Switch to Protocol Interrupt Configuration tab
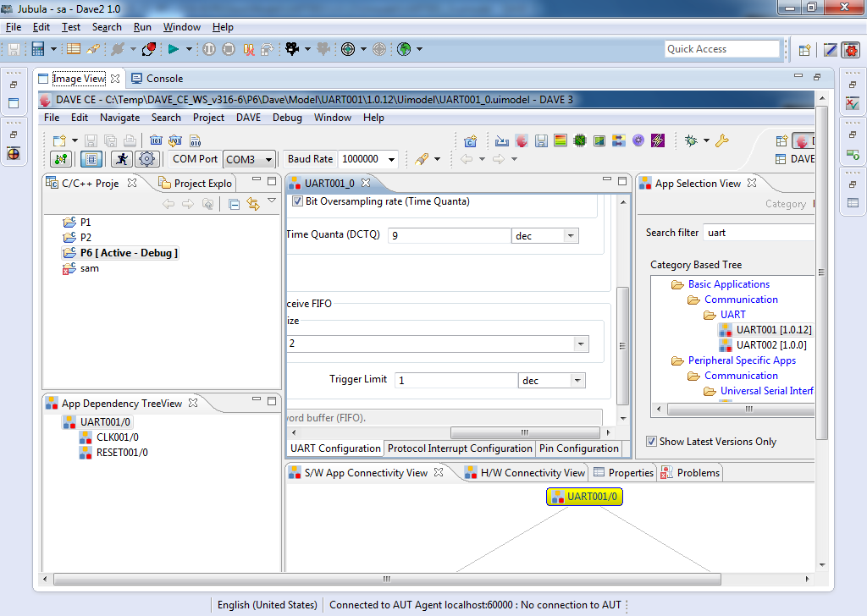 [460, 448]
